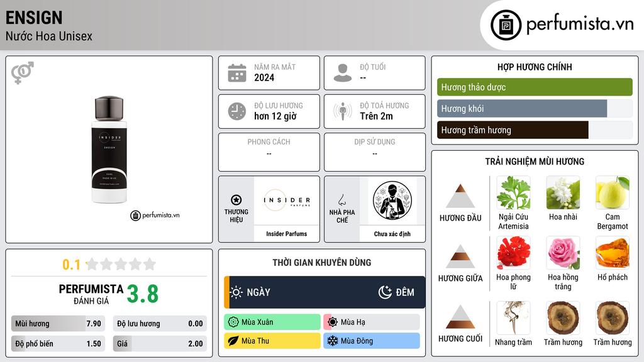644x362 pixels.
Task: Click the 0.1 yellow user score
Action: pos(72,265)
